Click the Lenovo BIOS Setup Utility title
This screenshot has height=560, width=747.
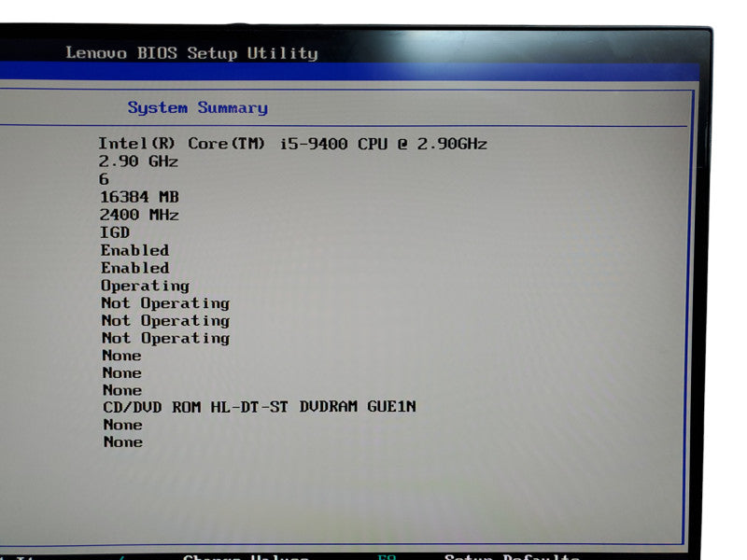(191, 53)
